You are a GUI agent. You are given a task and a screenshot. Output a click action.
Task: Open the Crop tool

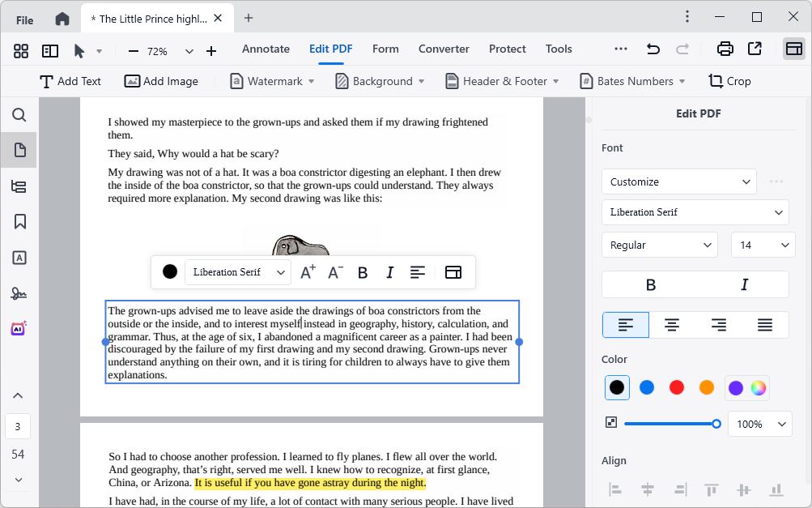coord(729,81)
